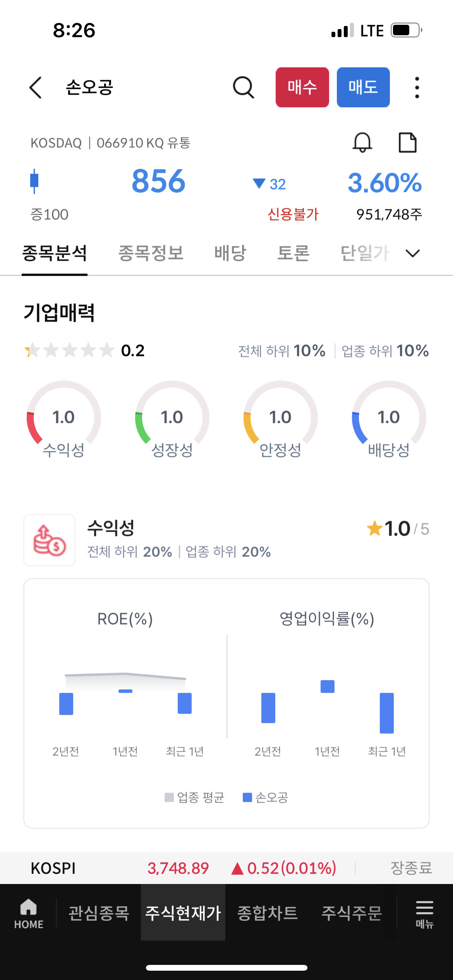Screen dimensions: 453x980
Task: Tap the KOSPI index ticker bar
Action: click(x=226, y=868)
